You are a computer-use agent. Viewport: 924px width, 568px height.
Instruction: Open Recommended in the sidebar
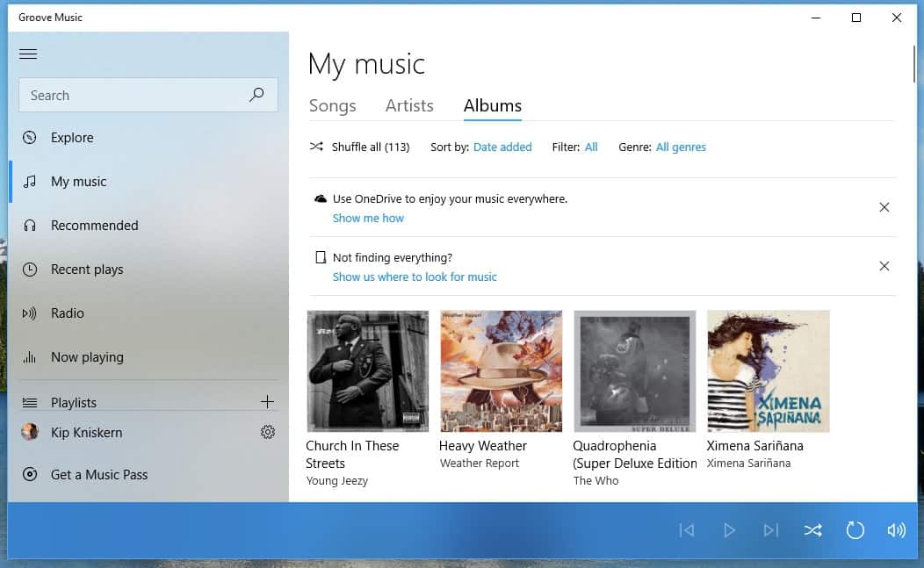(x=148, y=225)
